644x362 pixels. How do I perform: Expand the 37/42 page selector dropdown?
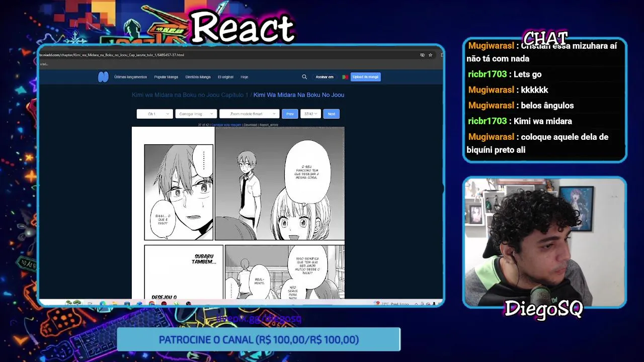[x=310, y=114]
